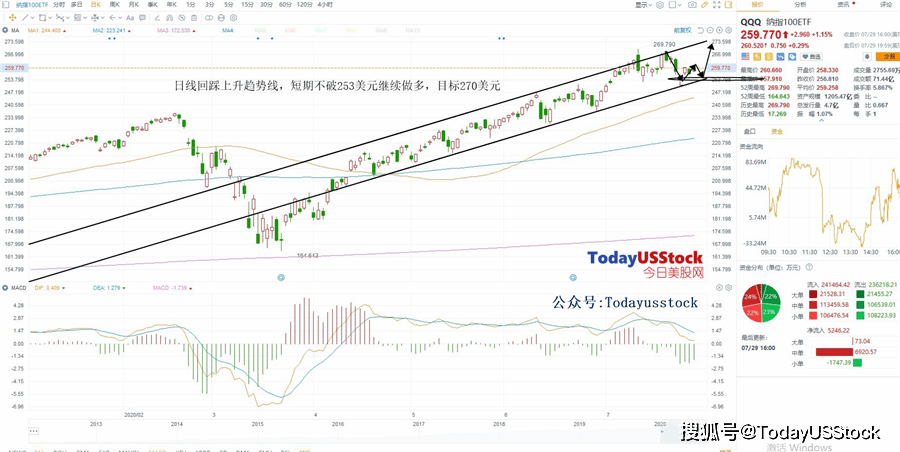
Task: Open the chart corner settings gear
Action: click(x=728, y=30)
